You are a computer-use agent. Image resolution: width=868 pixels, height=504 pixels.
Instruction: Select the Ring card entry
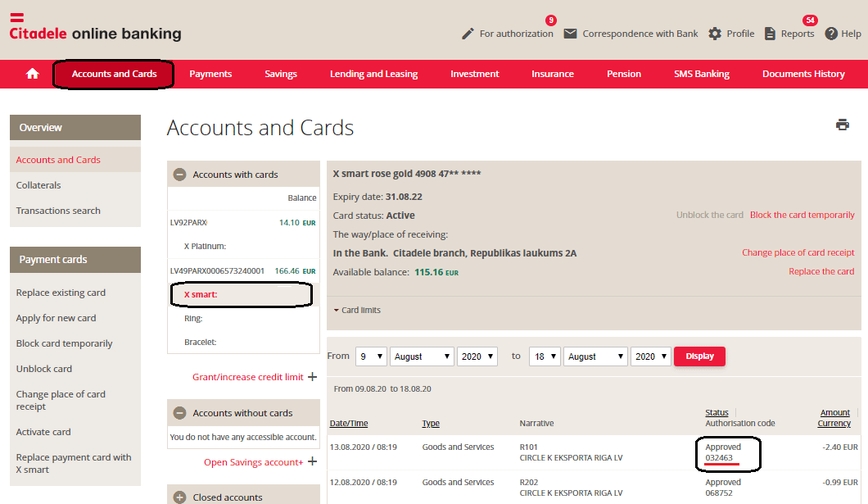pos(193,319)
